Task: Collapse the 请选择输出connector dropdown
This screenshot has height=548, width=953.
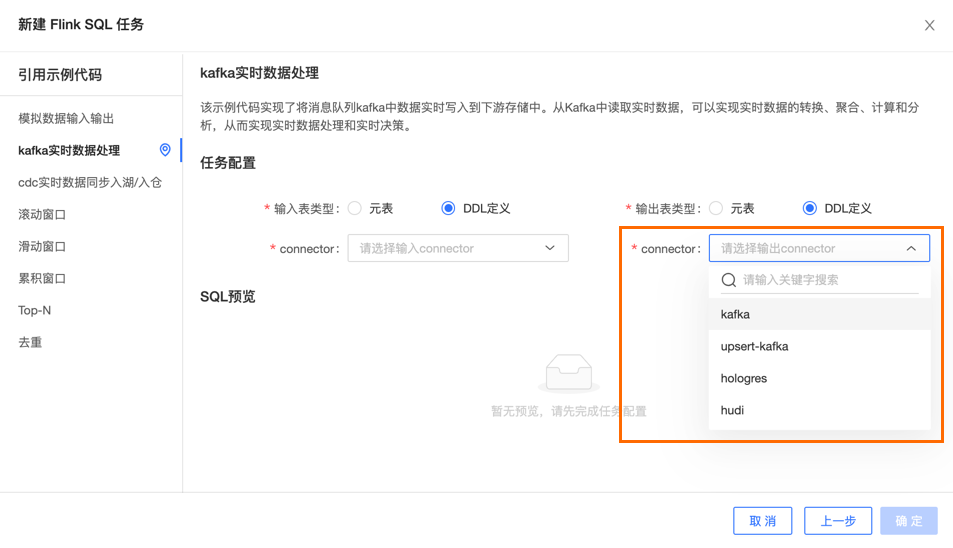Action: click(819, 248)
